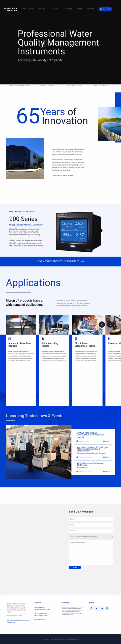Click calendar icon beside November 12-15, 2025
This screenshot has height=644, width=121.
click(77, 457)
